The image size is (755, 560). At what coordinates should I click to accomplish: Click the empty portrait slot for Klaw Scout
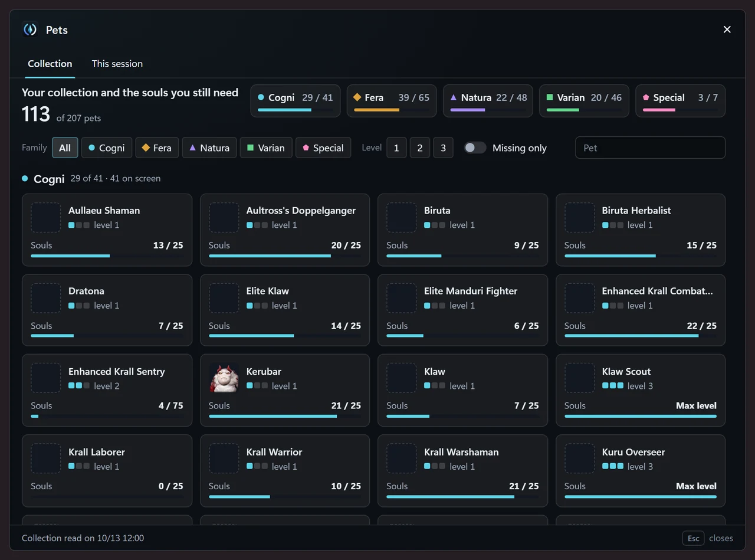579,378
